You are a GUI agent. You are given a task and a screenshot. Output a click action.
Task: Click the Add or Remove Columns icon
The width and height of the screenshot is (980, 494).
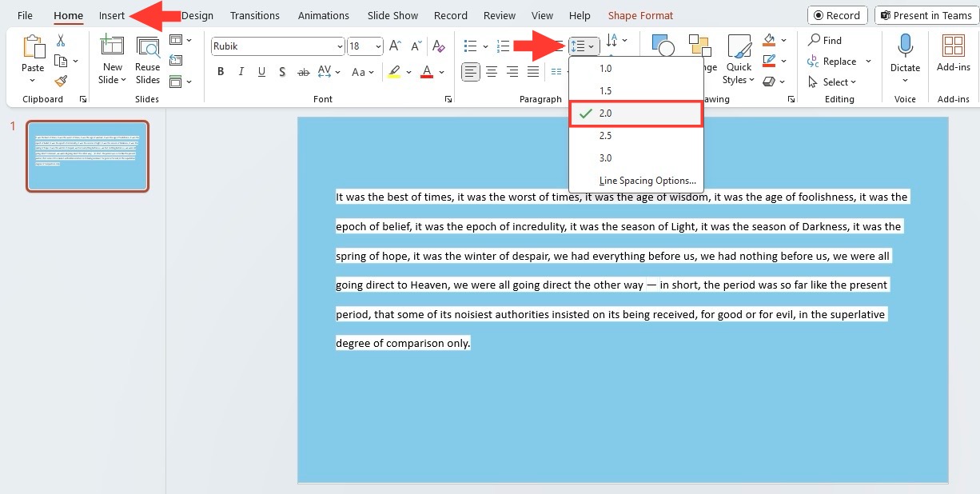point(556,72)
